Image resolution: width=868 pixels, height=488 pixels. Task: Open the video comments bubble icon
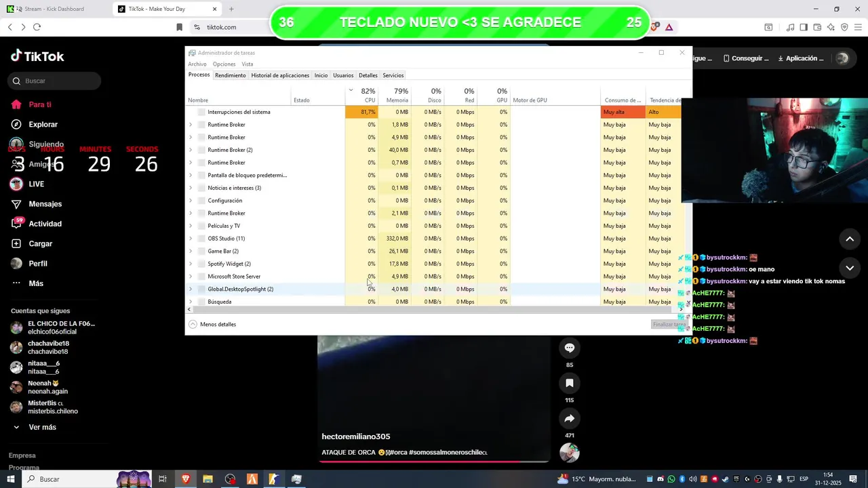(x=570, y=348)
